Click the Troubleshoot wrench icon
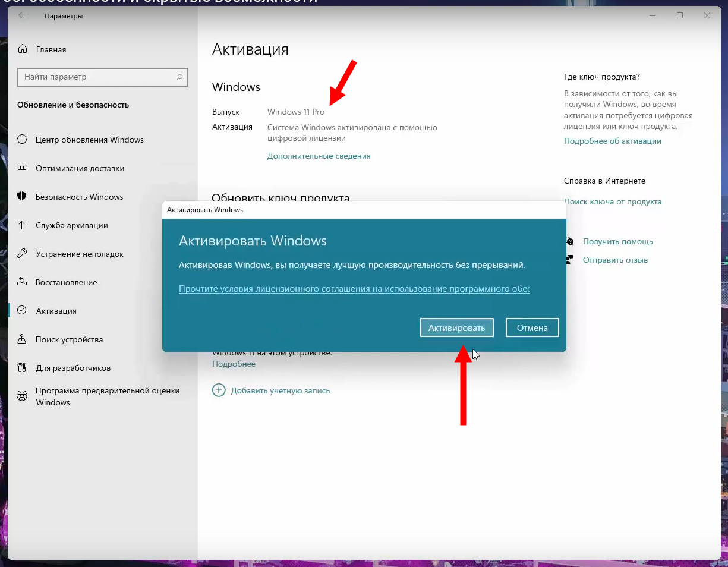728x567 pixels. tap(22, 254)
